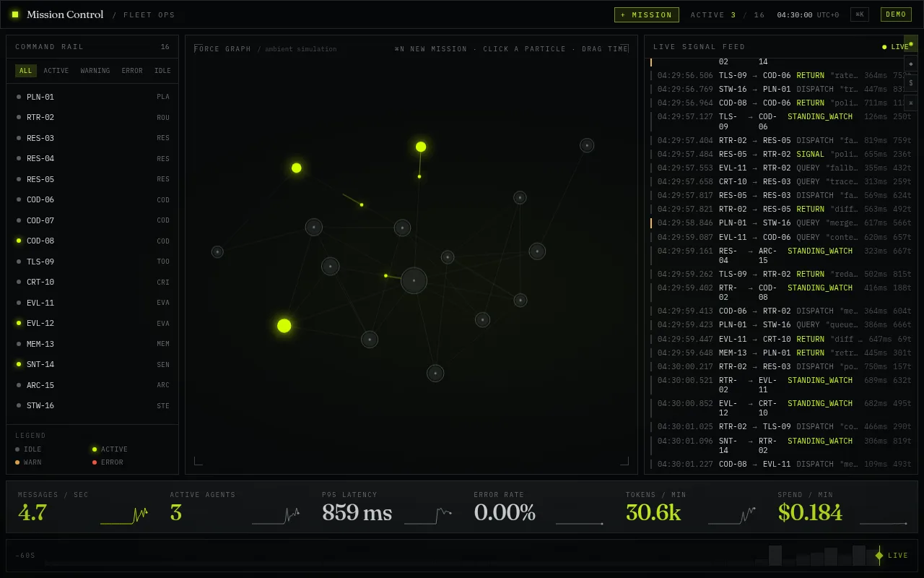Toggle the DEMO mode button
The width and height of the screenshot is (924, 578).
tap(896, 14)
